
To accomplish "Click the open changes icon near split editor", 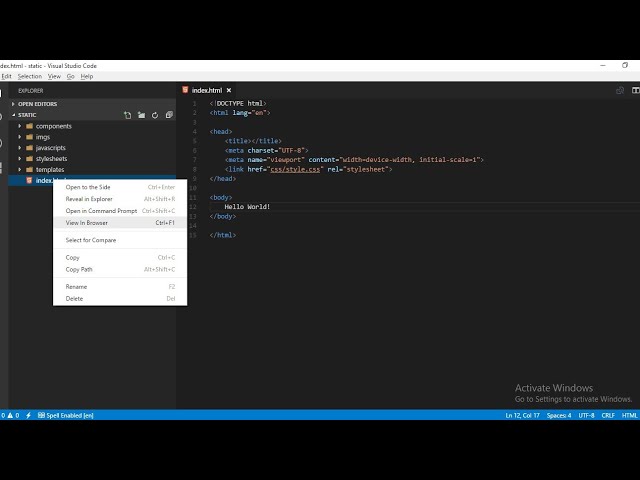I will (620, 90).
